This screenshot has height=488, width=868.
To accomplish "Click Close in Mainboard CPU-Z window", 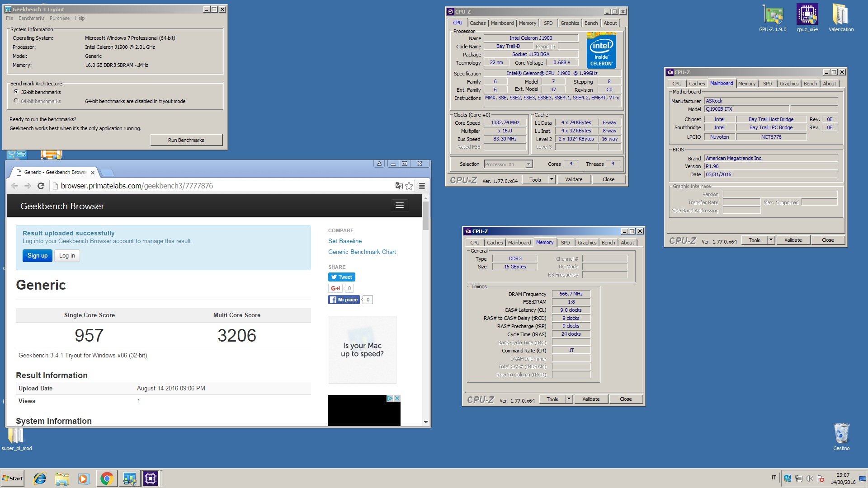I will [828, 240].
